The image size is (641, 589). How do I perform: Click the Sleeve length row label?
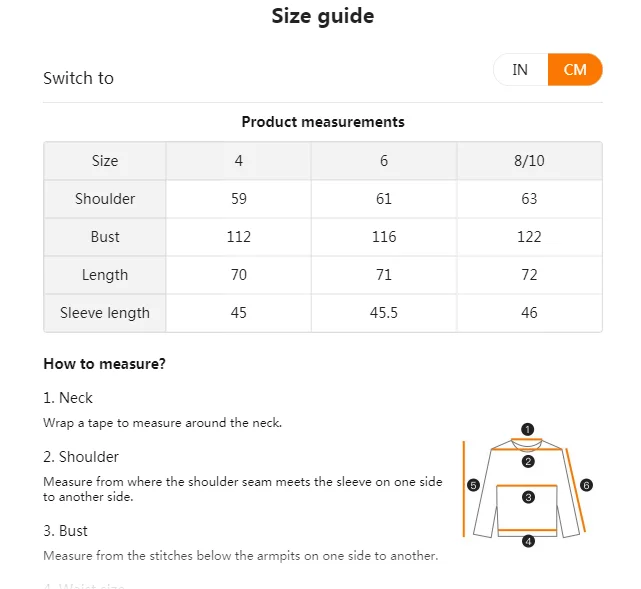(105, 313)
